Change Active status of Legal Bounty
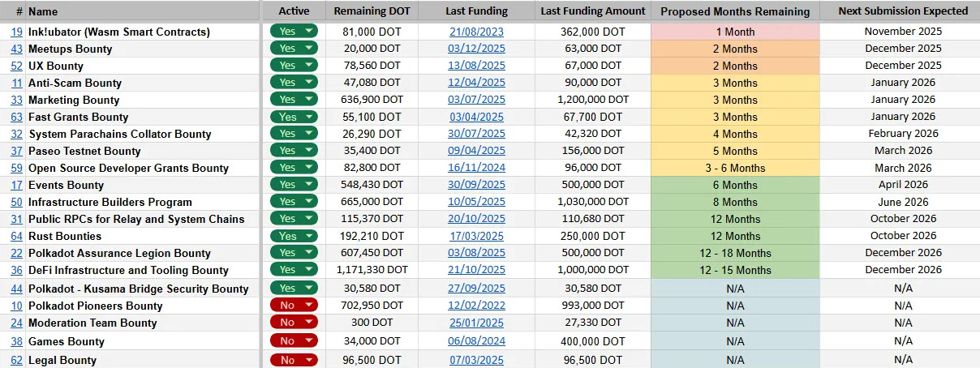The width and height of the screenshot is (980, 368). 309,360
